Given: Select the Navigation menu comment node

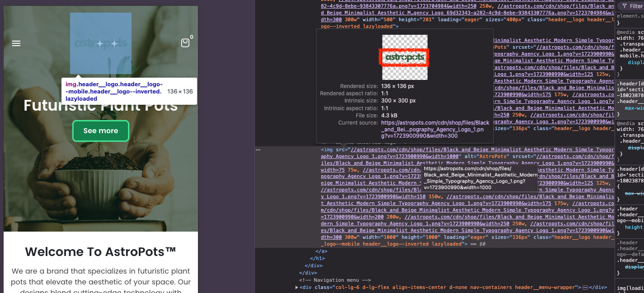Looking at the screenshot, I should tap(335, 280).
